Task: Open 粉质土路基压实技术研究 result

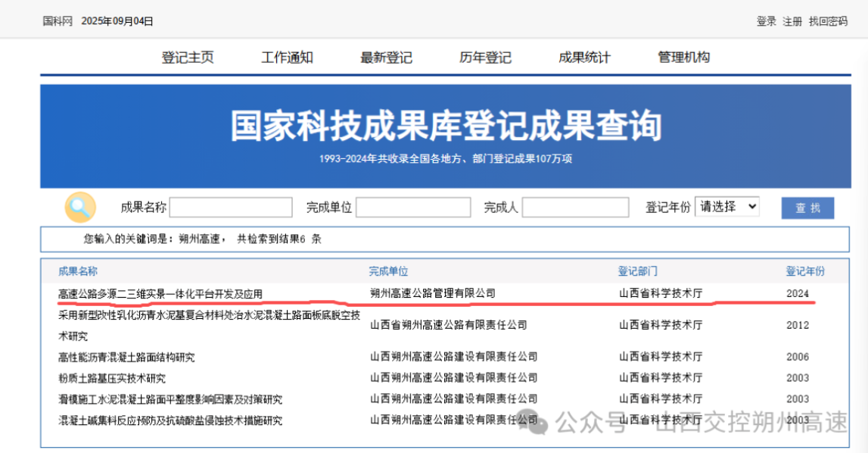Action: point(112,378)
